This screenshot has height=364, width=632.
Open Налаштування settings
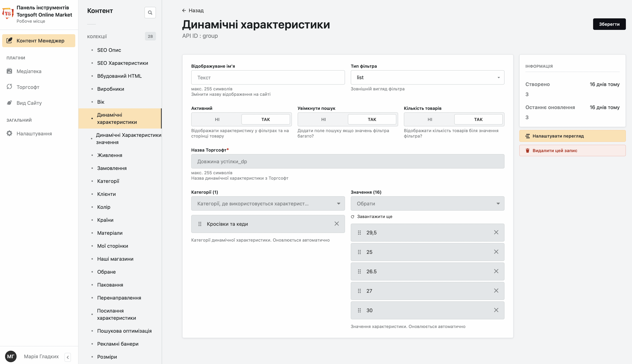point(34,134)
